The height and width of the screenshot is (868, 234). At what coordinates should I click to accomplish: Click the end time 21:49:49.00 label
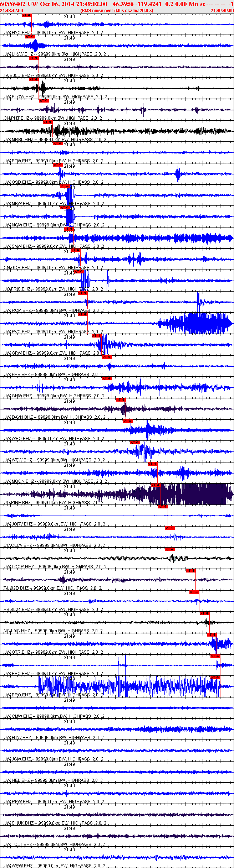click(222, 11)
